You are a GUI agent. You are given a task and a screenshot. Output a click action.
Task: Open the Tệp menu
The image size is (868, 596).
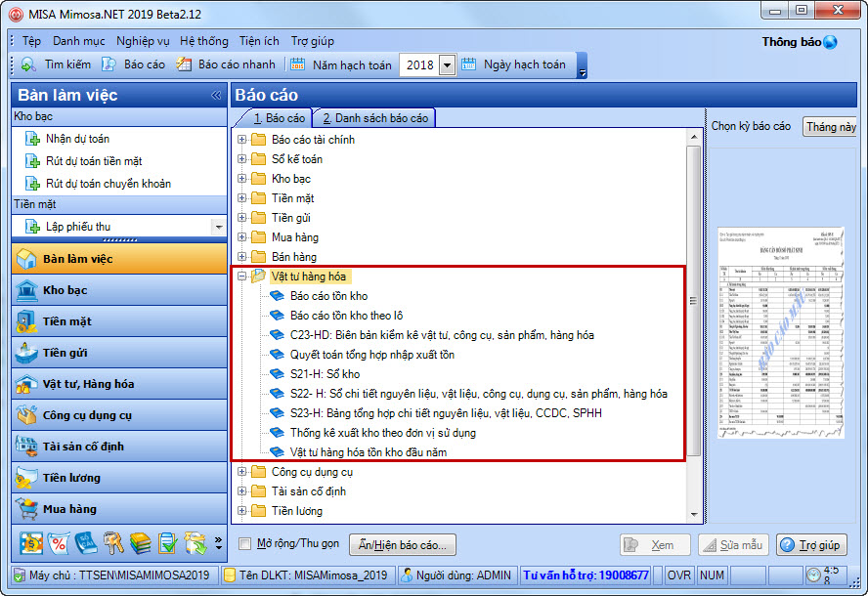tap(31, 41)
